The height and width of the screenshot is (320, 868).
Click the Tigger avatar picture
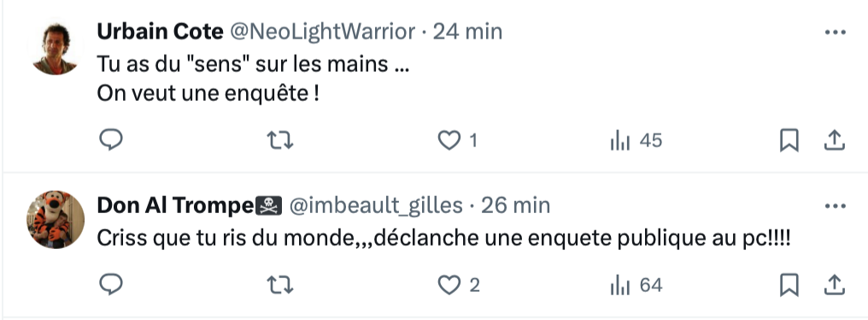(x=56, y=220)
